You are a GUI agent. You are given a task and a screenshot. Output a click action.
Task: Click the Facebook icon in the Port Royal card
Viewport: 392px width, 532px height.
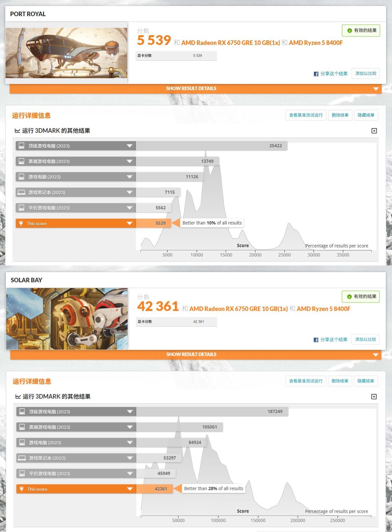point(316,74)
